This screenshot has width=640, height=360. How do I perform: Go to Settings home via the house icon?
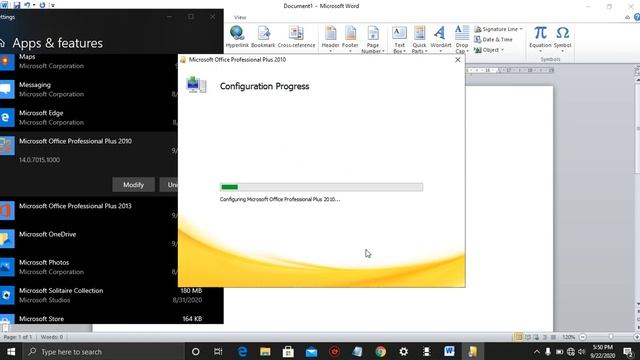(2, 43)
